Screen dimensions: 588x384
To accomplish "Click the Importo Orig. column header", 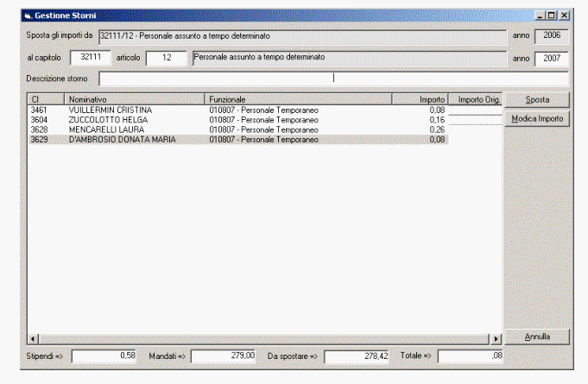I will point(476,100).
